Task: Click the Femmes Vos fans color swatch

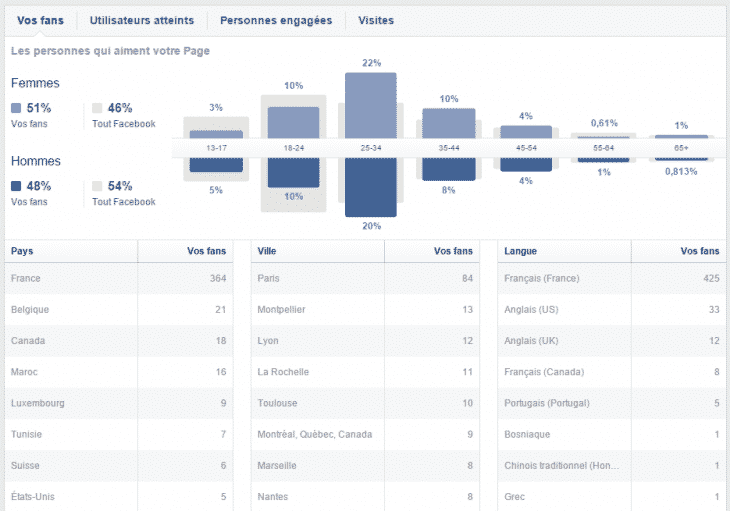Action: [16, 108]
